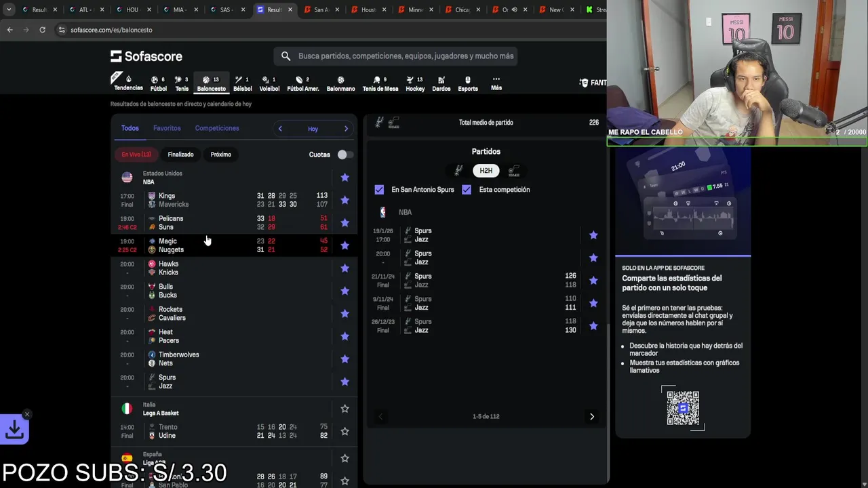Screen dimensions: 868x488
Task: Click the address bar URL
Action: (111, 30)
